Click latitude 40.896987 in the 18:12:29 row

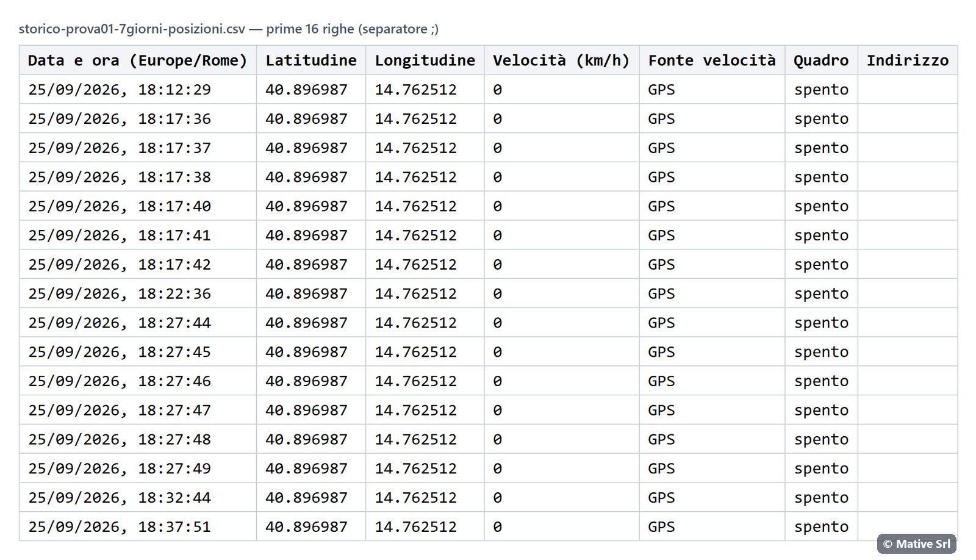pos(306,90)
